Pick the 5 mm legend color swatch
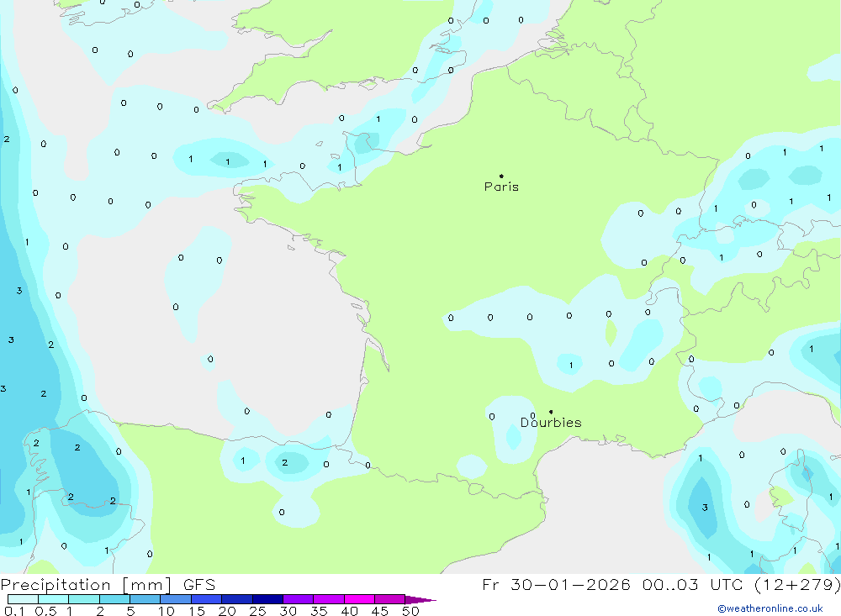The height and width of the screenshot is (616, 841). (x=145, y=599)
